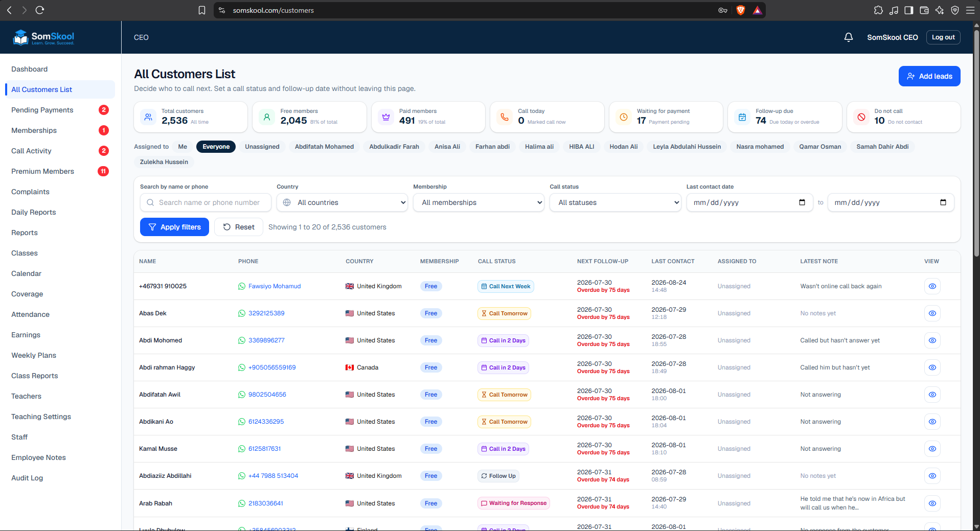The width and height of the screenshot is (980, 531).
Task: Toggle the browser sidebar panel icon
Action: coord(909,10)
